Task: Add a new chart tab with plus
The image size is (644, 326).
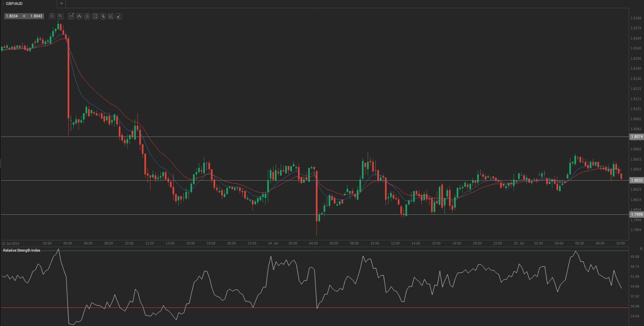Action: point(62,4)
